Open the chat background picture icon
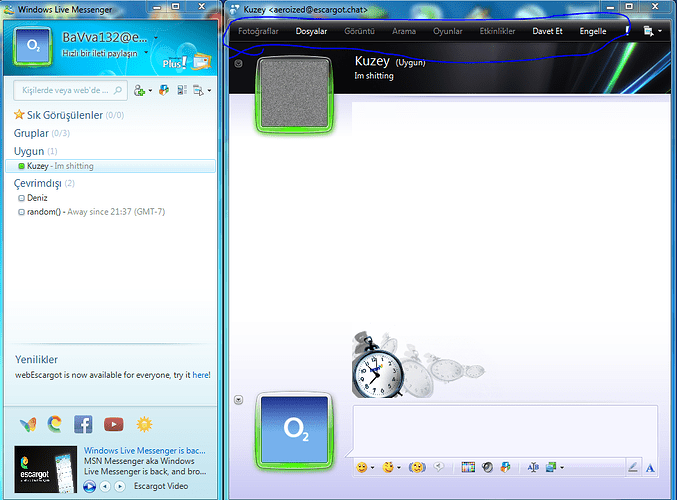Screen dimensions: 677x500 551,467
